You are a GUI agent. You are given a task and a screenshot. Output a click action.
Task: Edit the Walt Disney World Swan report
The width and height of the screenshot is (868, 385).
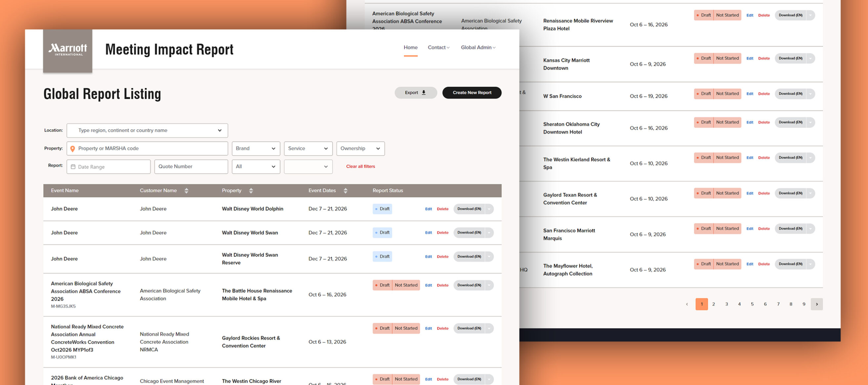click(428, 233)
